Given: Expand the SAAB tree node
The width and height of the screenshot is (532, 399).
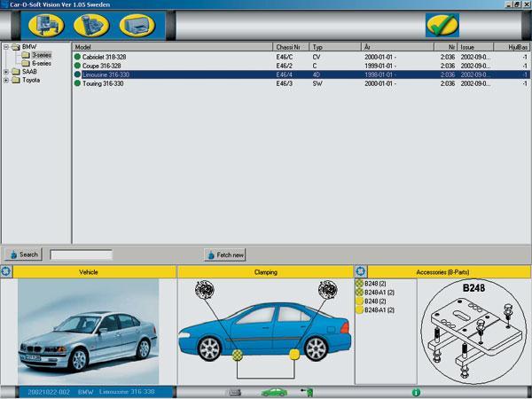Looking at the screenshot, I should pos(6,72).
